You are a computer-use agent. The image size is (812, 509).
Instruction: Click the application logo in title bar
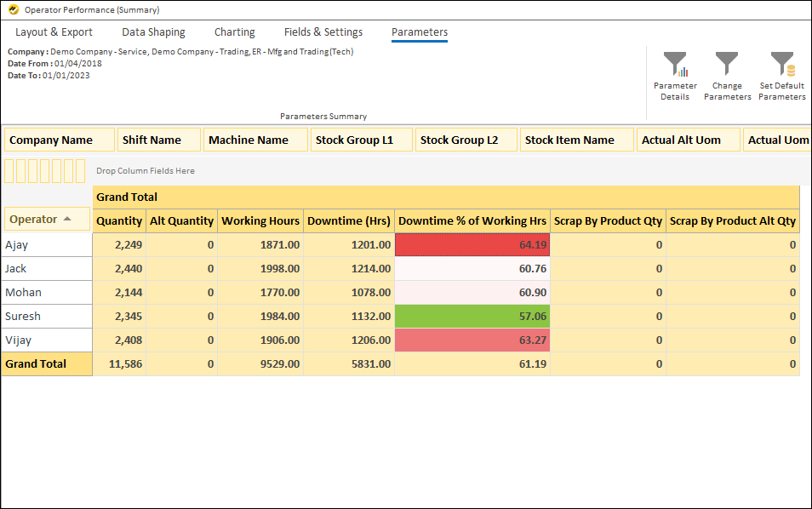point(13,10)
